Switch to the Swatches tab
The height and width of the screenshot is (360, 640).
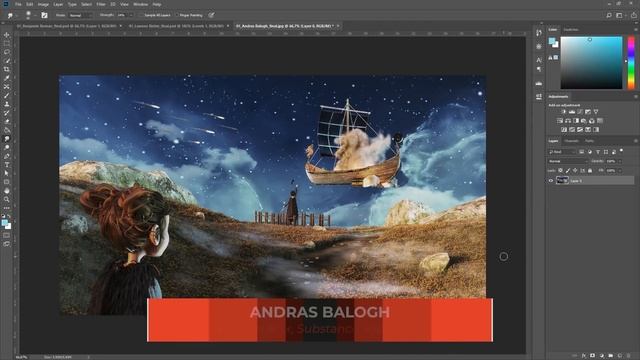(571, 29)
